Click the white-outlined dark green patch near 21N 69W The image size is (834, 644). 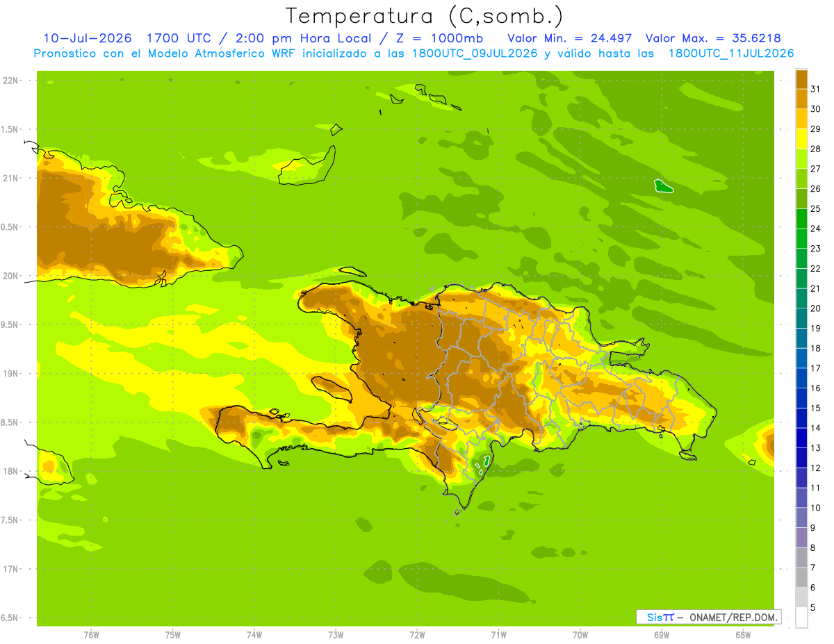[664, 186]
